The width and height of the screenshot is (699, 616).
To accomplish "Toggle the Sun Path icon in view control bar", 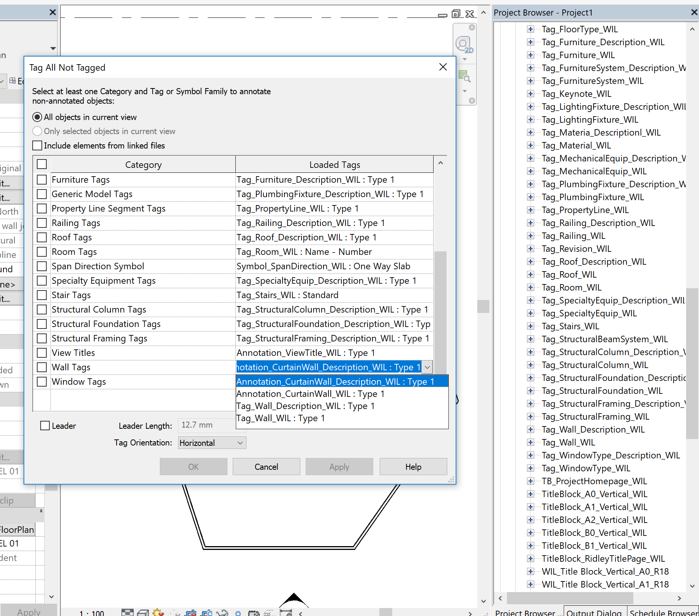I will 158,612.
